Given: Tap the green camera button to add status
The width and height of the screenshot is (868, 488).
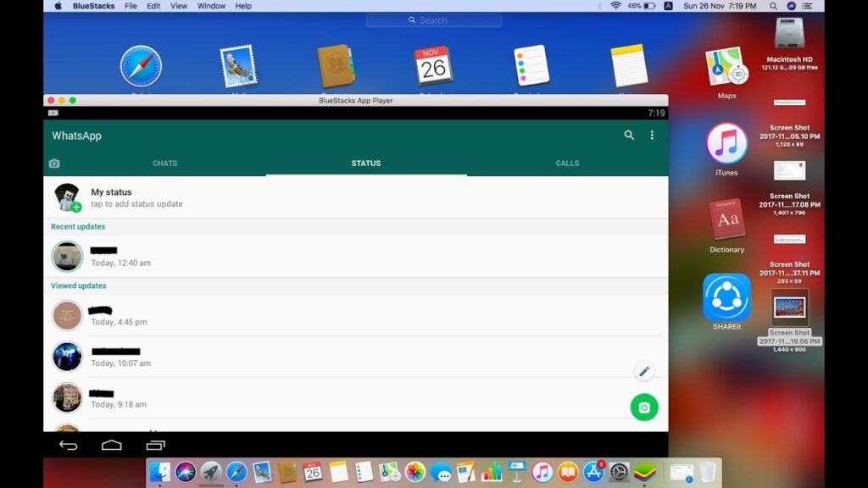Looking at the screenshot, I should pos(643,407).
